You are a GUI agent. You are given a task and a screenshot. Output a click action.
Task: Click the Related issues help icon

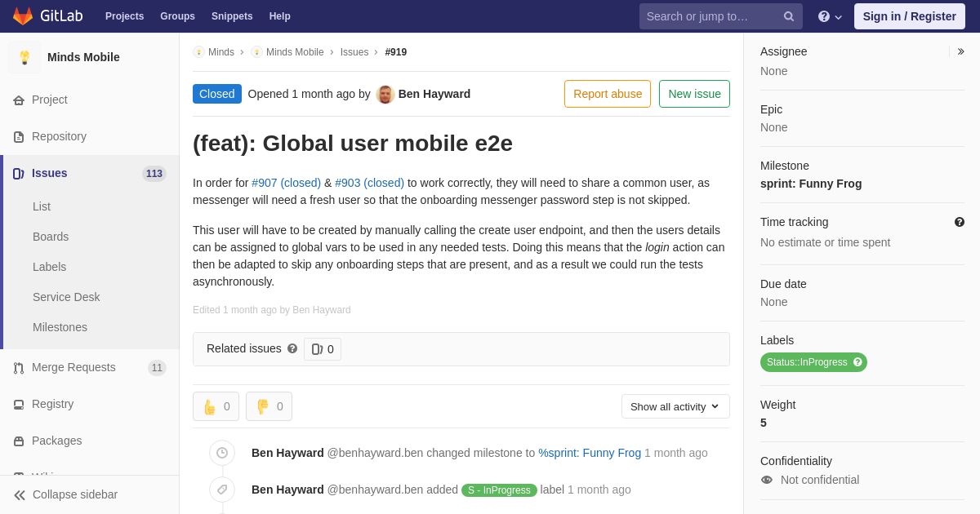click(292, 348)
